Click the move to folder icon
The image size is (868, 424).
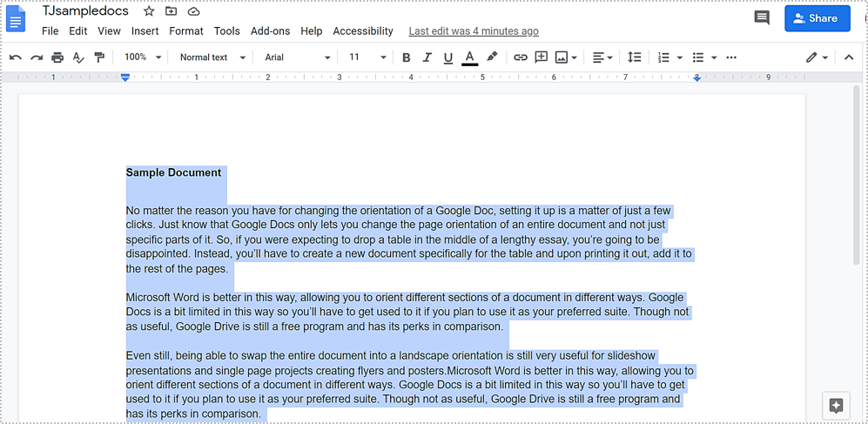click(171, 11)
